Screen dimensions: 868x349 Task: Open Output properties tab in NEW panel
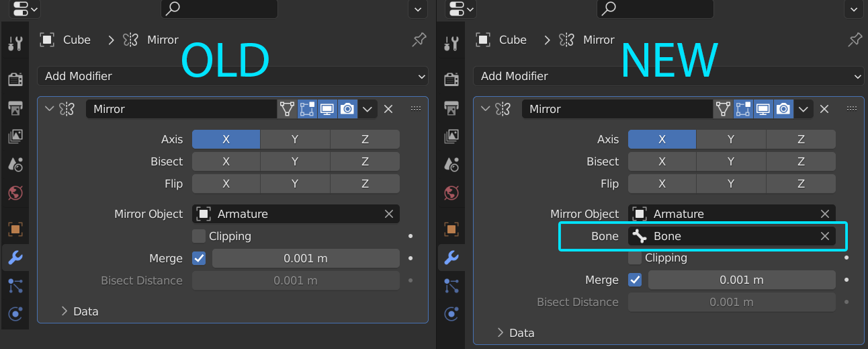point(451,108)
